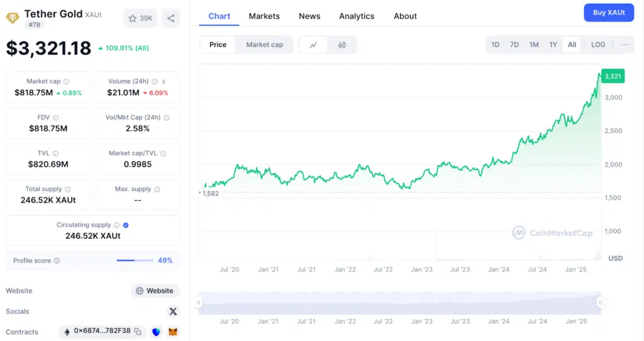644x341 pixels.
Task: Switch to the Markets tab
Action: [264, 16]
